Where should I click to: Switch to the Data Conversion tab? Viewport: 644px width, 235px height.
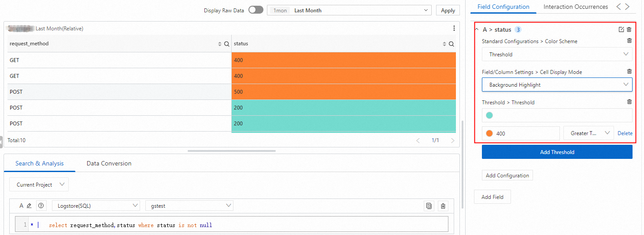(x=109, y=163)
